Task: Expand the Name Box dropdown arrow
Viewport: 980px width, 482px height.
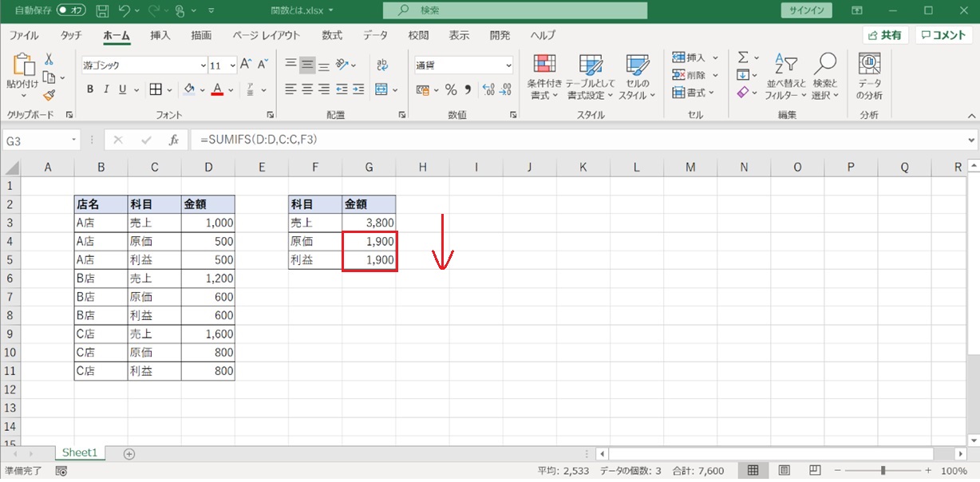Action: [74, 140]
